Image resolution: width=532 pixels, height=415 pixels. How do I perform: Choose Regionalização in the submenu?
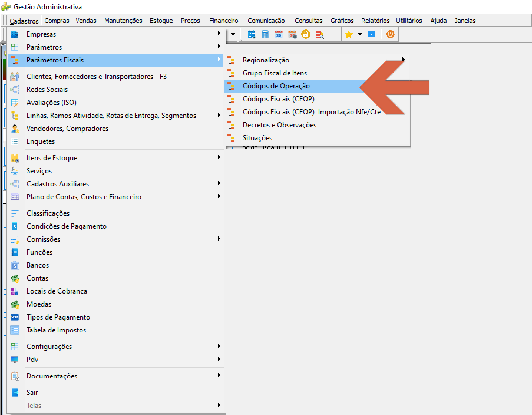(317, 60)
